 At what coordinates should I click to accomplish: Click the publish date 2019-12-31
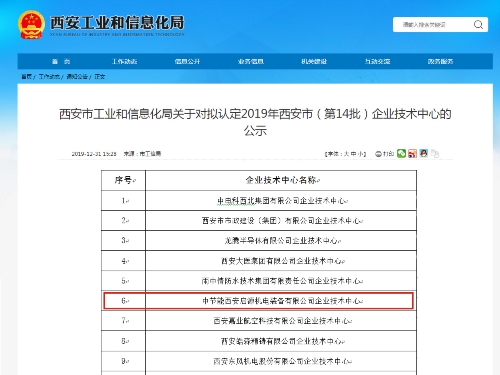[x=94, y=154]
